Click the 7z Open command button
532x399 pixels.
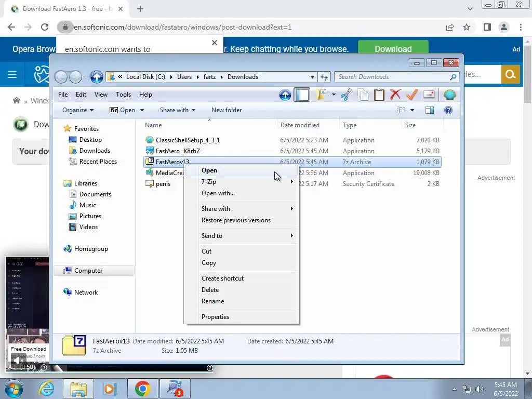[x=122, y=110]
